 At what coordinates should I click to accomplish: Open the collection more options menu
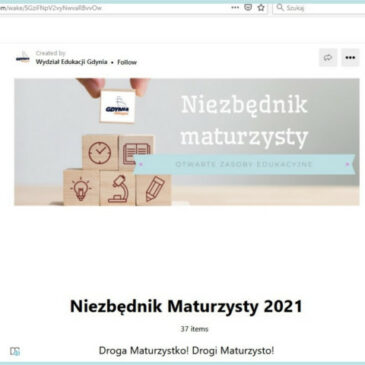(x=350, y=58)
